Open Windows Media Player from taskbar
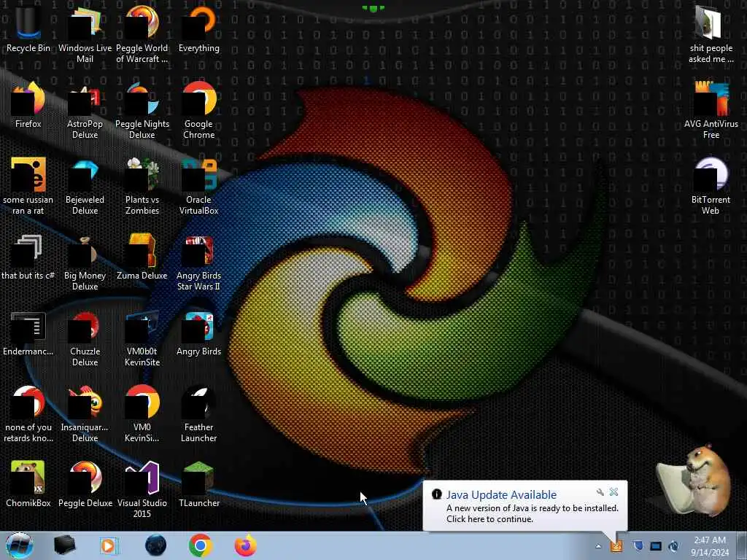The height and width of the screenshot is (560, 747). tap(109, 545)
